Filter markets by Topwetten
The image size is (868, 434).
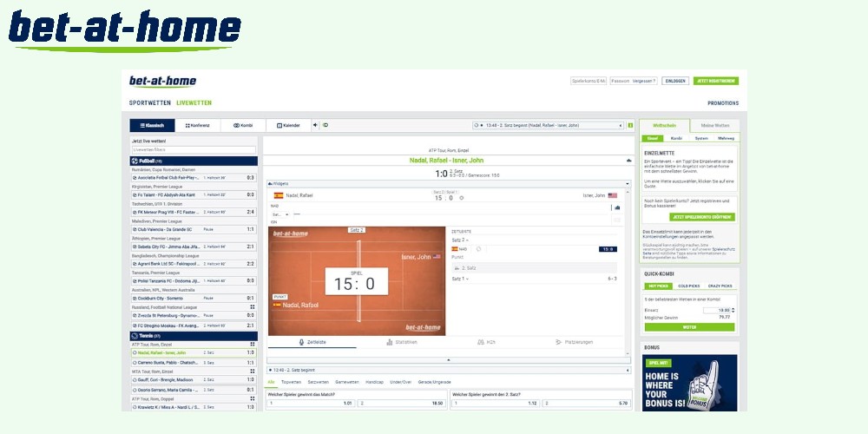[291, 382]
